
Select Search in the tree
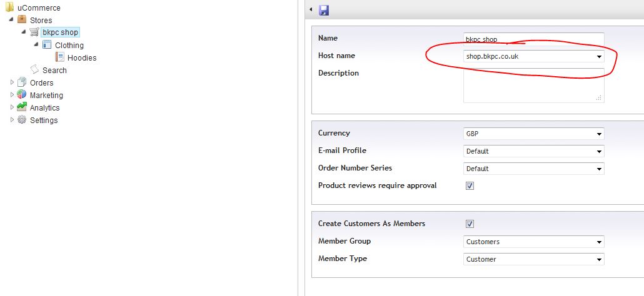pos(54,70)
